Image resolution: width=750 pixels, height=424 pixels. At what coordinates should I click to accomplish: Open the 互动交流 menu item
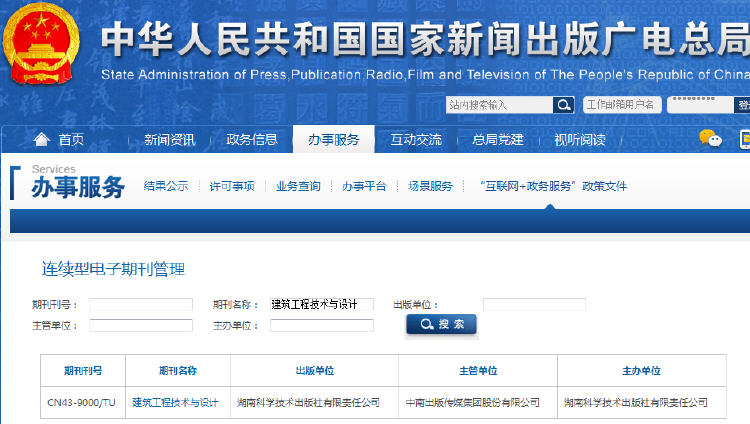click(x=416, y=140)
